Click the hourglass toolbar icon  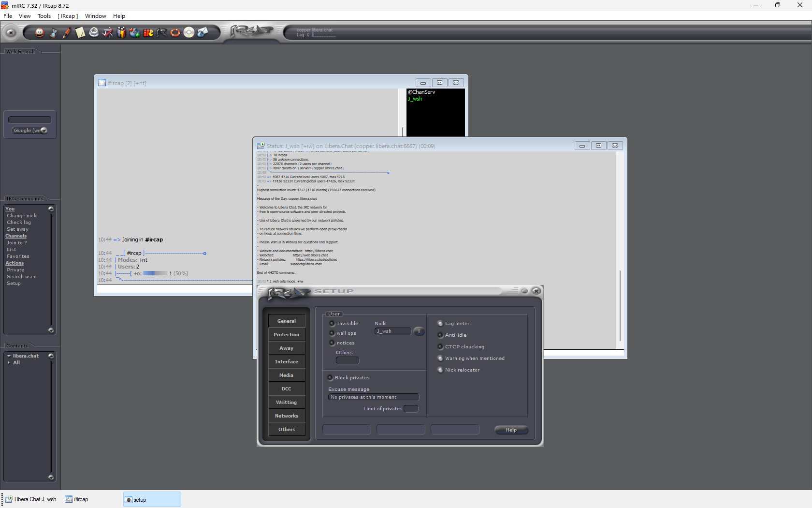(x=53, y=32)
